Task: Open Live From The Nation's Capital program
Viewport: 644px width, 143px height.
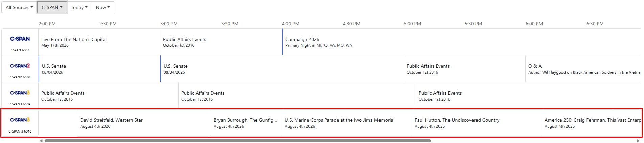Action: (x=99, y=42)
